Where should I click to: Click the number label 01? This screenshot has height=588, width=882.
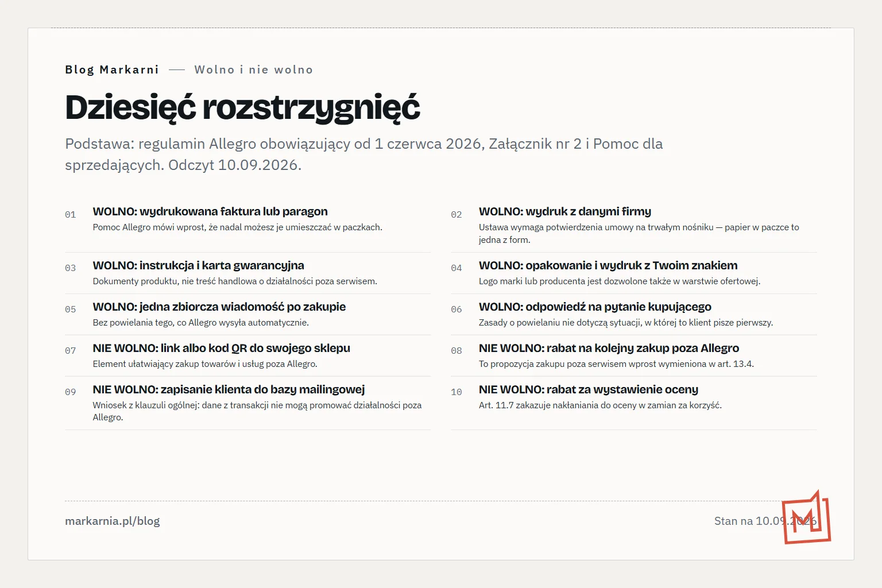pos(71,215)
